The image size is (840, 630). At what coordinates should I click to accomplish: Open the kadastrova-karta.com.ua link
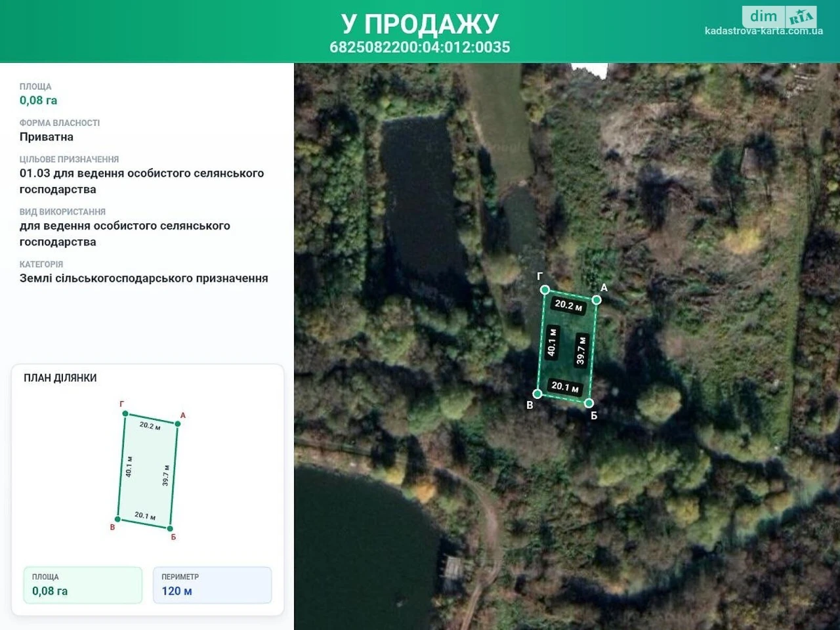tap(764, 31)
